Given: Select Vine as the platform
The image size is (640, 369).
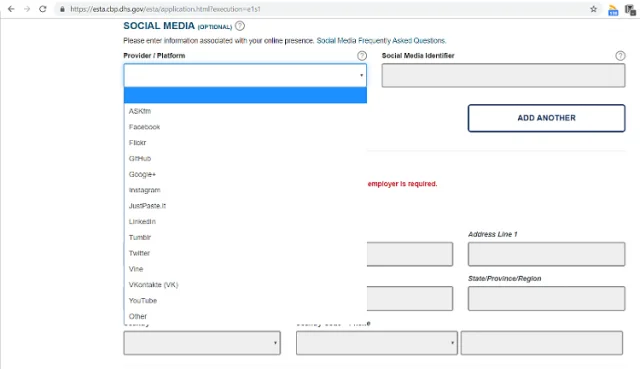Looking at the screenshot, I should [245, 269].
